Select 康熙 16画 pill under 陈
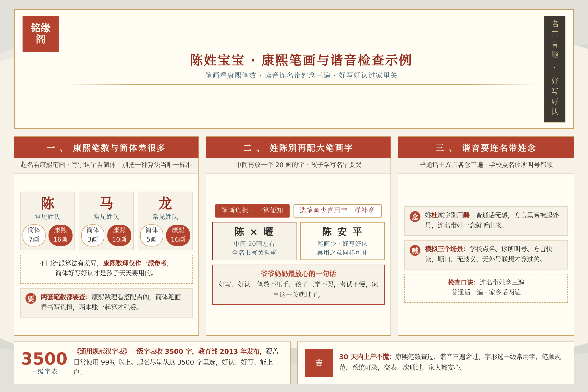Screen dimensions: 588x392 (x=61, y=235)
